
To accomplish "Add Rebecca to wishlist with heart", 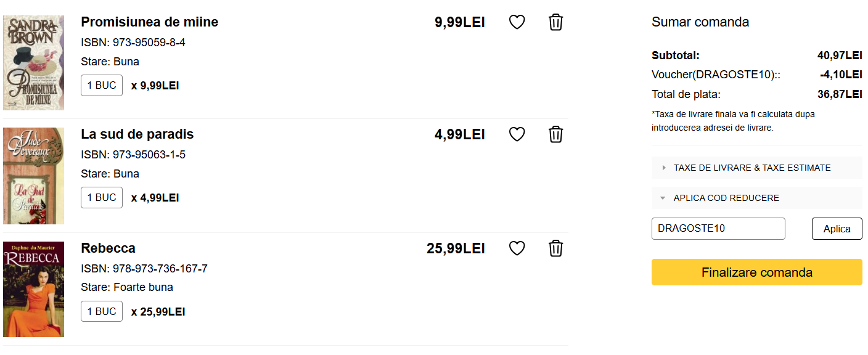I will click(x=517, y=248).
